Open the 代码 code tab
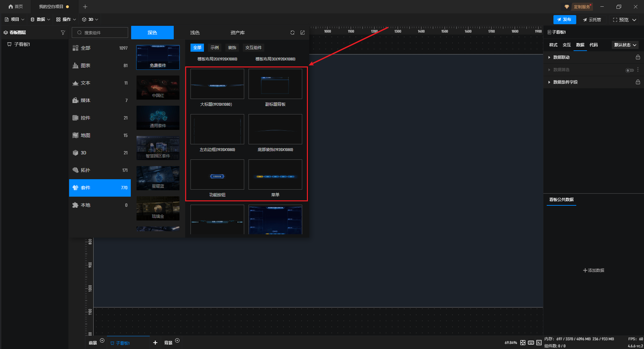The image size is (644, 349). click(594, 45)
